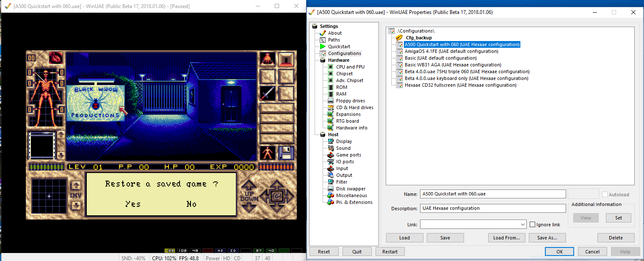Select Hexaae CD32 fullscreen configuration

[461, 85]
